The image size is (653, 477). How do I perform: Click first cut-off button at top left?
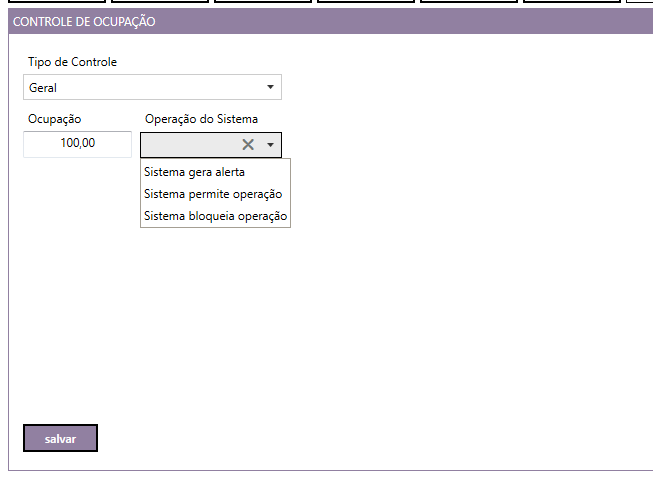57,2
